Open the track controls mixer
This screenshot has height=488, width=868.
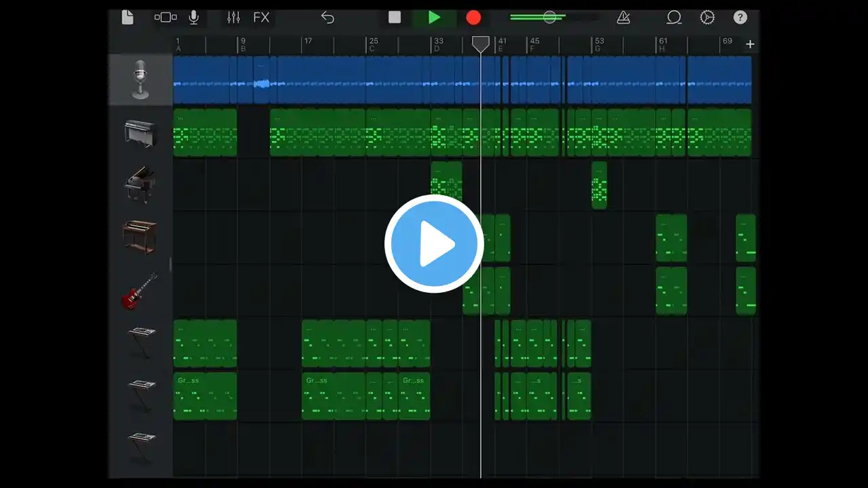click(x=233, y=18)
